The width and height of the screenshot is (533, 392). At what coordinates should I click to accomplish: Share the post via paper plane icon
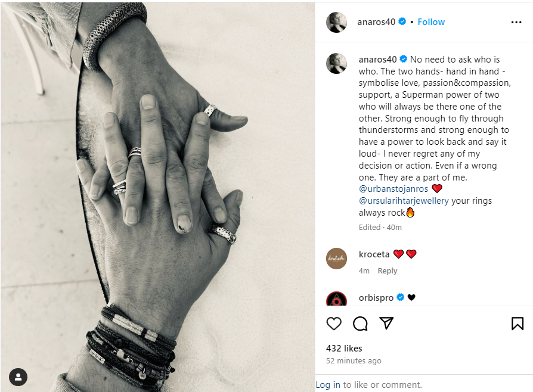(386, 323)
